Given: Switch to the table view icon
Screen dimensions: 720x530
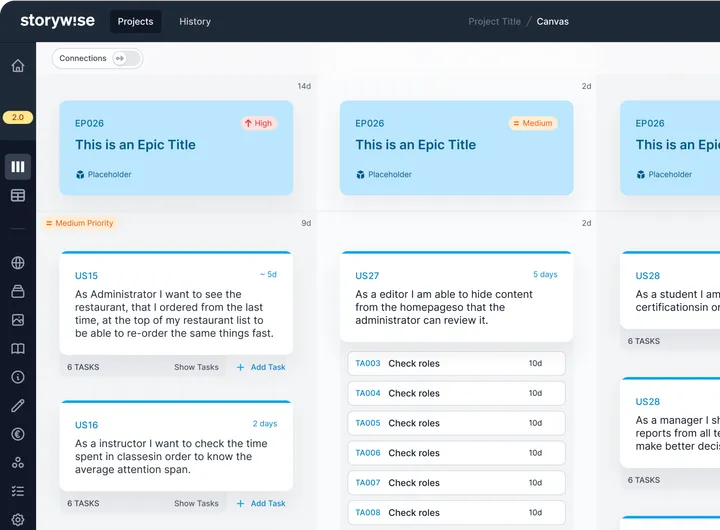Looking at the screenshot, I should [x=18, y=195].
